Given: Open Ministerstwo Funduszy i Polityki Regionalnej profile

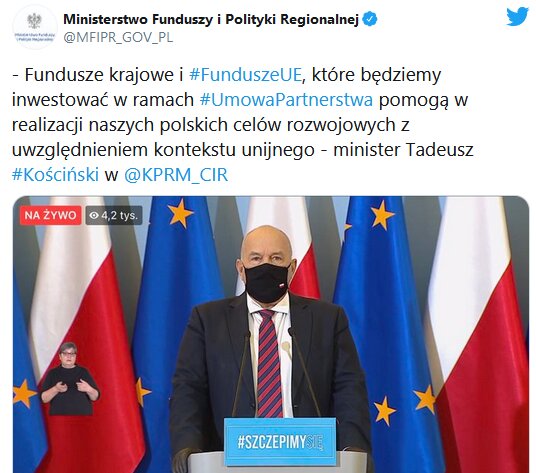Looking at the screenshot, I should [211, 19].
